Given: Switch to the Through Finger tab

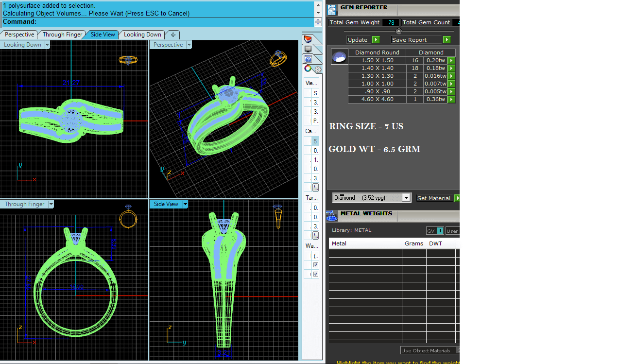Looking at the screenshot, I should [x=62, y=35].
